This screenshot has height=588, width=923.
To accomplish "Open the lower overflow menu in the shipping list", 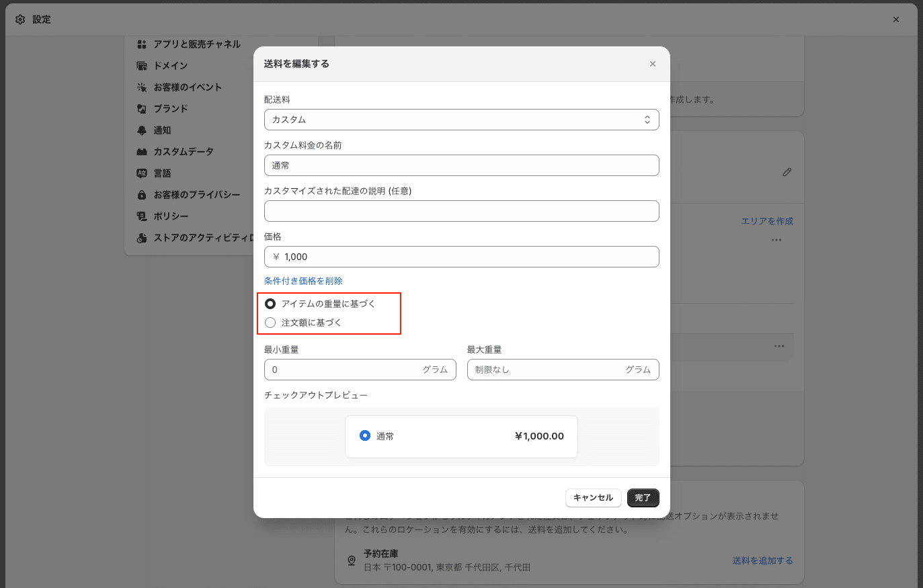I will (778, 345).
